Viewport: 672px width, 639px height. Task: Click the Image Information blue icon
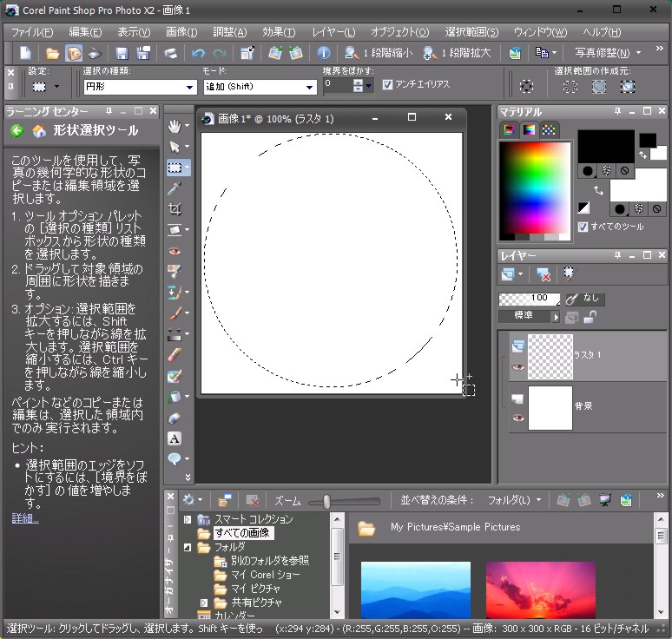coord(324,53)
